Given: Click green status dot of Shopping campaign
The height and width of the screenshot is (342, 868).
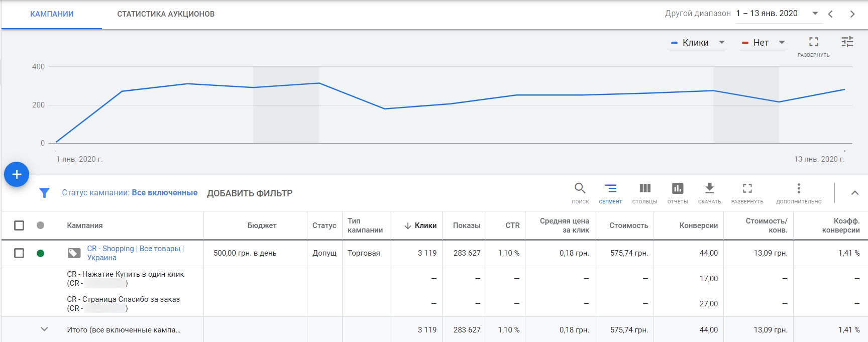Looking at the screenshot, I should click(x=41, y=253).
